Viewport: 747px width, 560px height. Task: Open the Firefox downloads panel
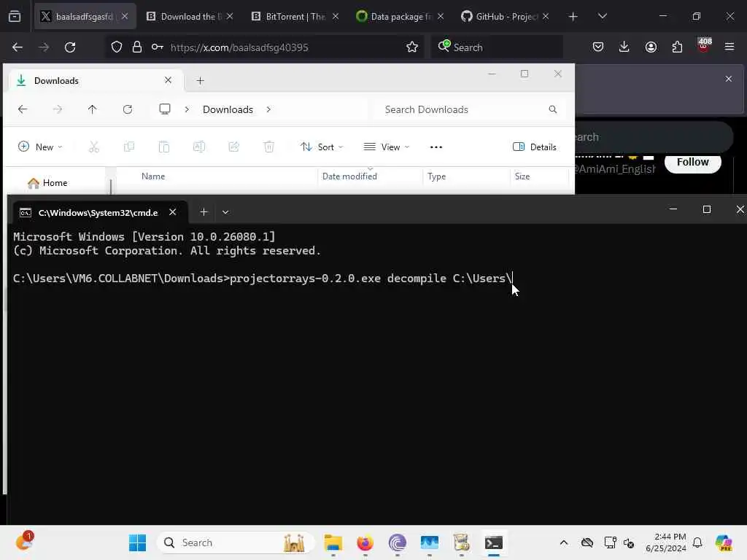tap(624, 47)
